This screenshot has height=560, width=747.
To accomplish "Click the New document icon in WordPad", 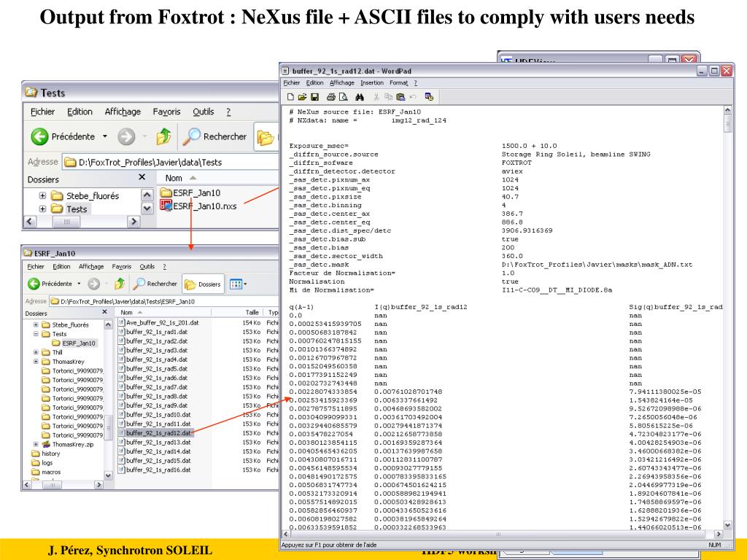I will coord(290,97).
